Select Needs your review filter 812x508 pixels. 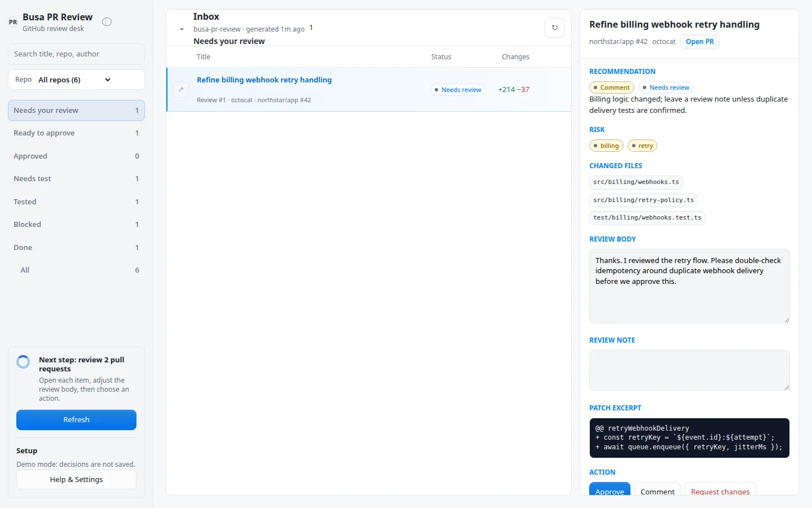coord(76,111)
